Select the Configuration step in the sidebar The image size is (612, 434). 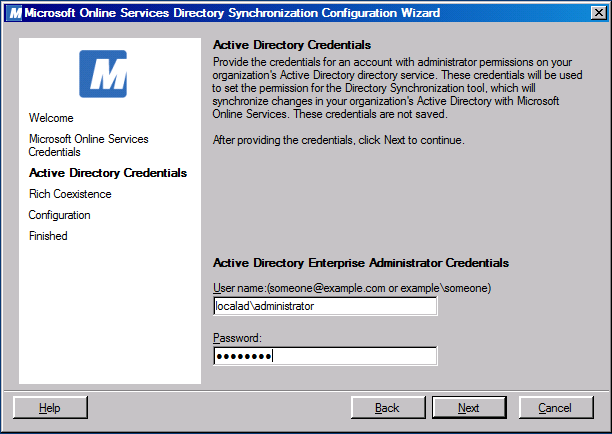click(59, 215)
